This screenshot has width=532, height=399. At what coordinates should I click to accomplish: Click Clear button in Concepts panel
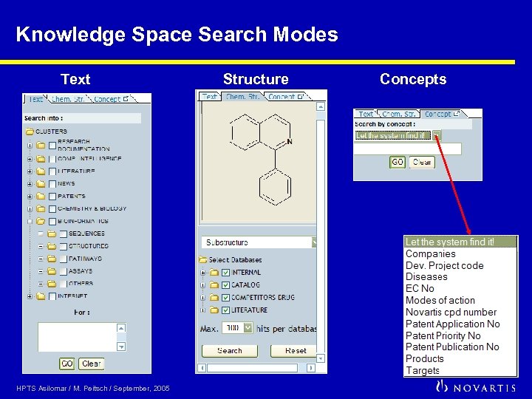(x=422, y=162)
